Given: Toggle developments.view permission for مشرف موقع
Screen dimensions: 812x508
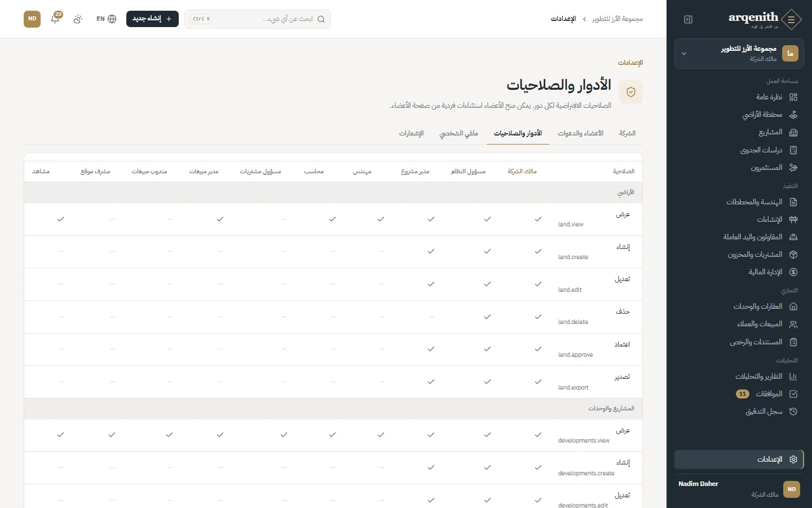Looking at the screenshot, I should [112, 435].
